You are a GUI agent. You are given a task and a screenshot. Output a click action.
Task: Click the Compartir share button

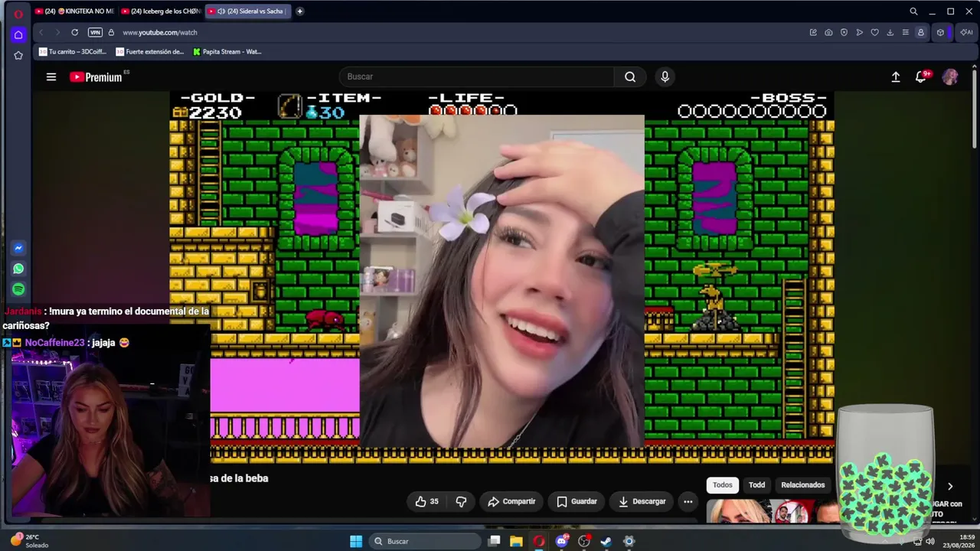tap(511, 501)
